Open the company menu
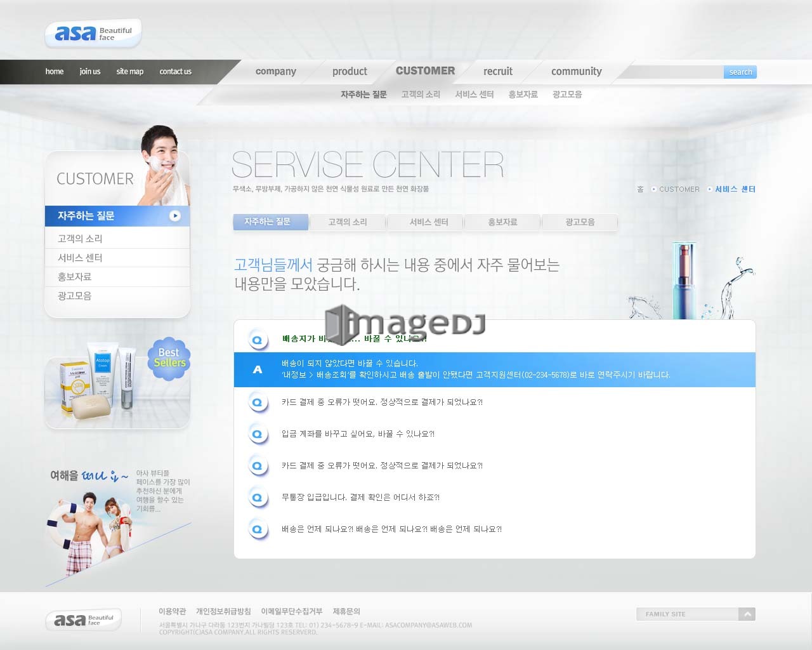812x650 pixels. point(276,71)
